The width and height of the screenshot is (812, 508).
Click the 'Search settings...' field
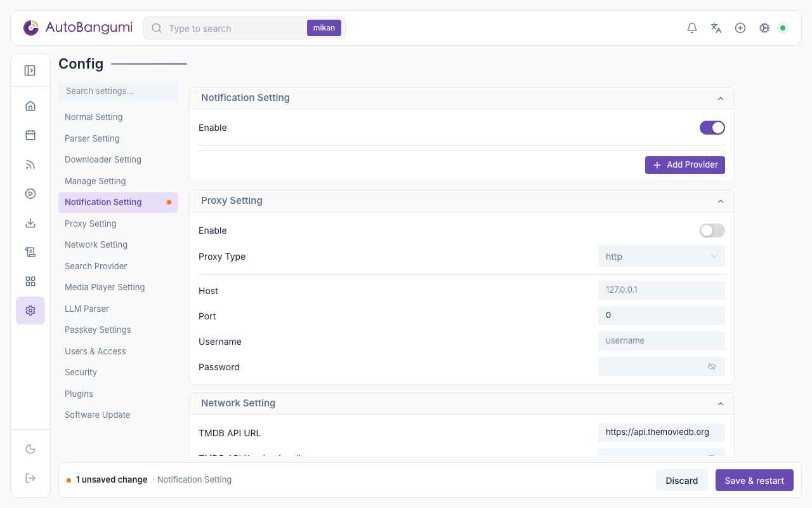tap(118, 91)
